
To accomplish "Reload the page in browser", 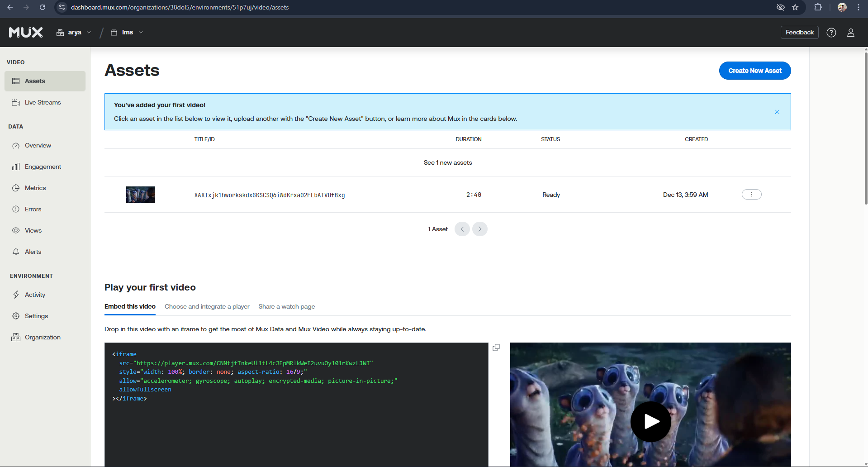I will point(43,7).
